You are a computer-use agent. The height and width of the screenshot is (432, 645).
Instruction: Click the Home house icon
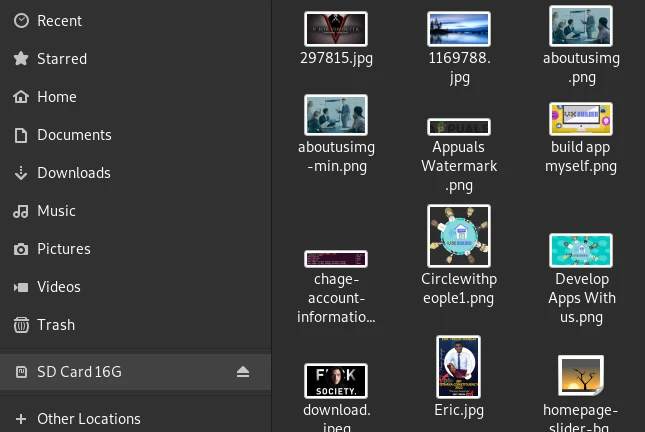point(21,97)
